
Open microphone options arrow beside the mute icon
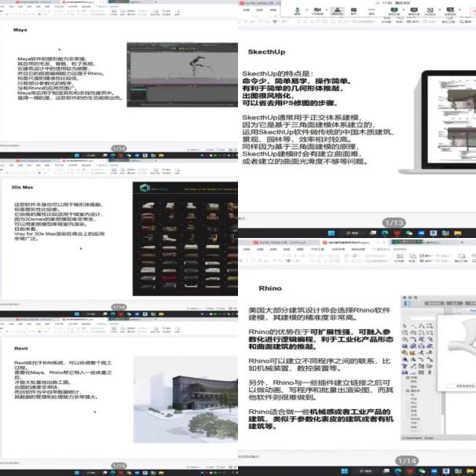306,9
